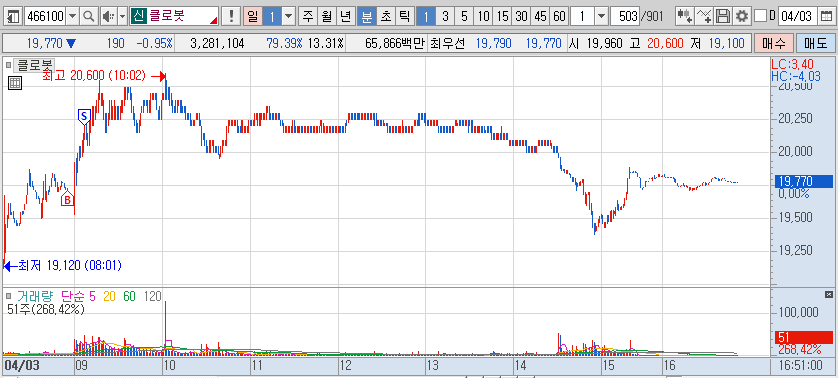Click the 20 moving average legend
Image resolution: width=838 pixels, height=378 pixels.
[x=109, y=296]
